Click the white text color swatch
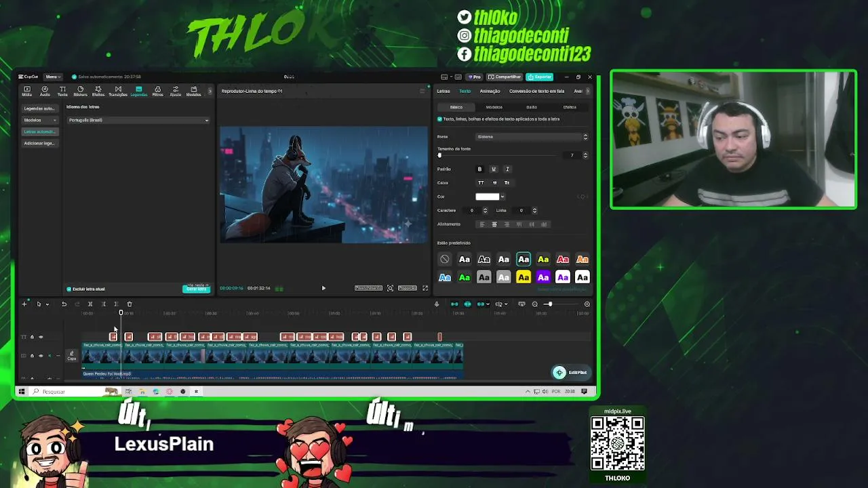 pyautogui.click(x=487, y=197)
